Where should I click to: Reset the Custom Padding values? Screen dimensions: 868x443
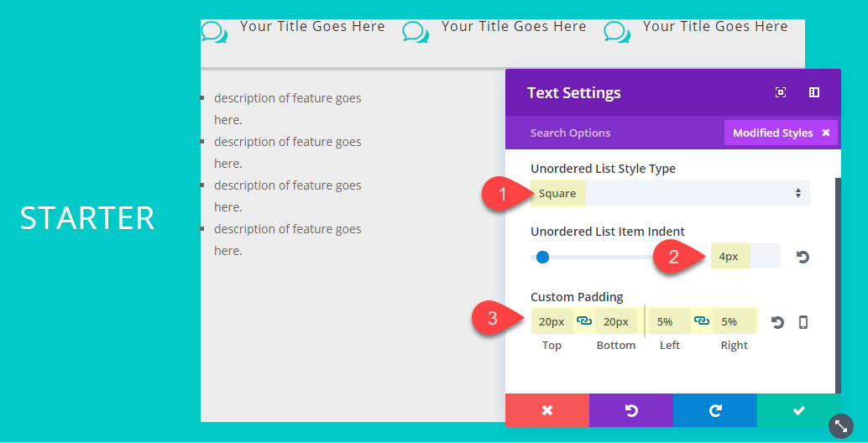click(x=777, y=322)
